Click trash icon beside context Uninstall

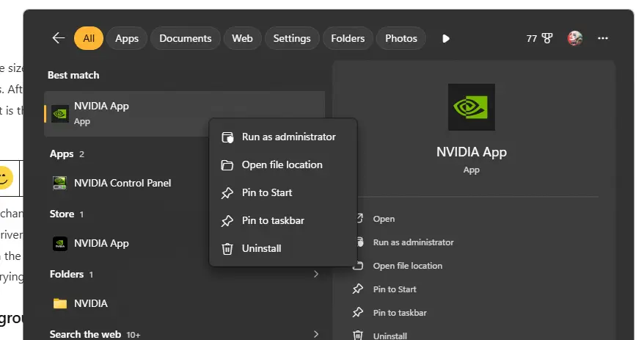(227, 249)
